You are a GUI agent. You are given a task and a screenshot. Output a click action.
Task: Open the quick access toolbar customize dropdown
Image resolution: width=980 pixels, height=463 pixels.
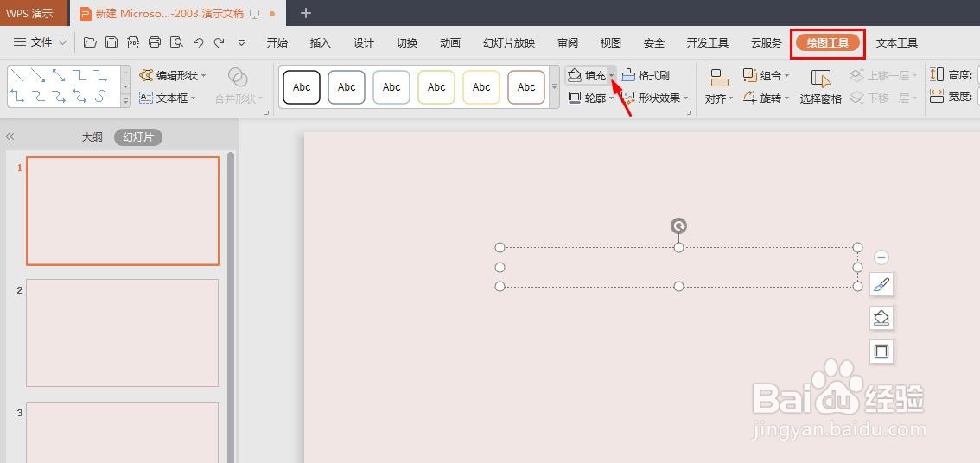point(241,43)
